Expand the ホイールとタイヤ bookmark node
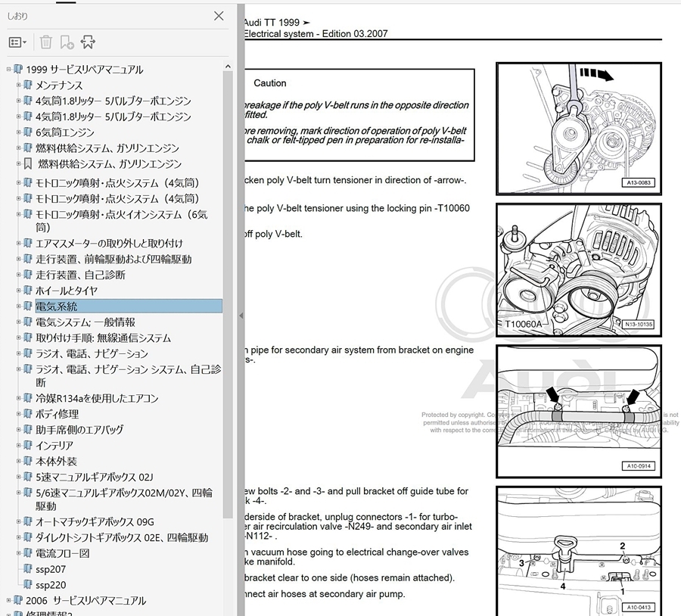The width and height of the screenshot is (681, 616). (x=18, y=290)
